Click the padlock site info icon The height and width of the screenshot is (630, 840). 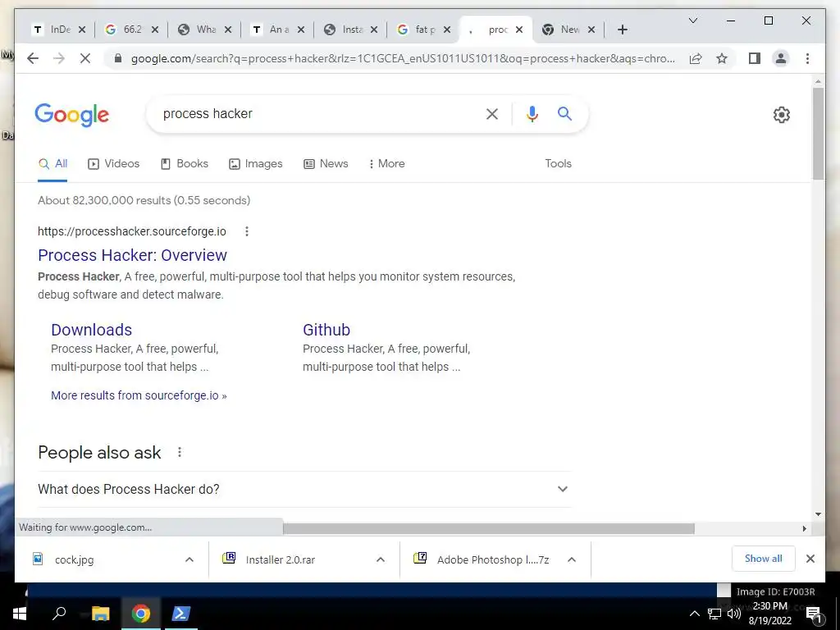coord(118,58)
